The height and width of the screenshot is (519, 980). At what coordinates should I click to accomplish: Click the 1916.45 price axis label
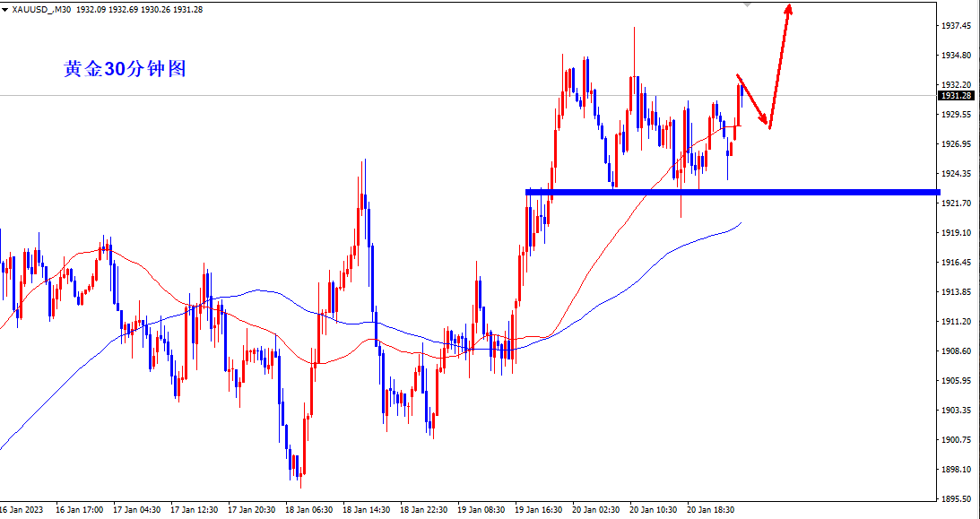pos(957,263)
